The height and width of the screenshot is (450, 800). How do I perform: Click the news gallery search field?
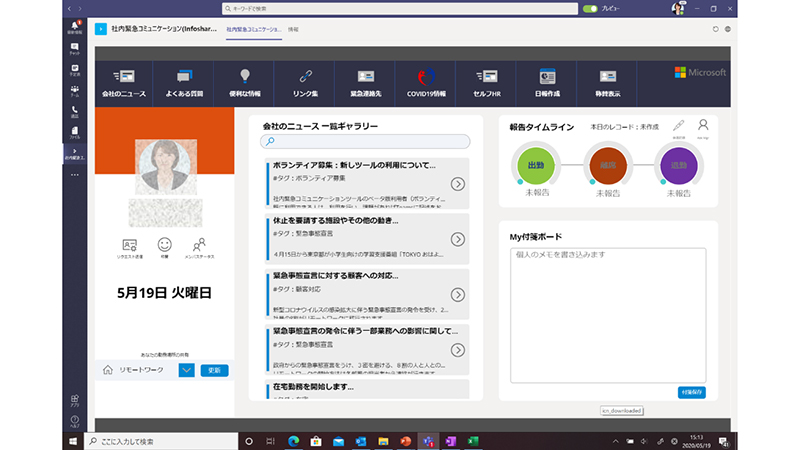[365, 141]
